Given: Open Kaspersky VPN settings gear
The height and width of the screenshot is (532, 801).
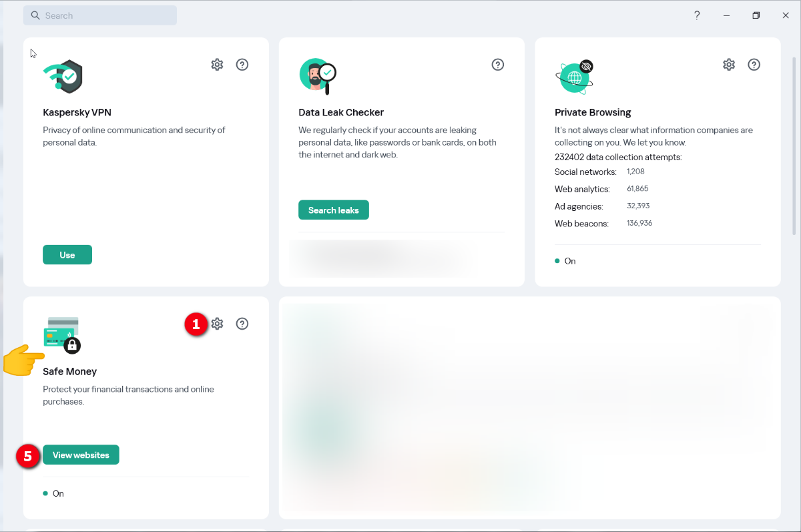Looking at the screenshot, I should click(217, 65).
